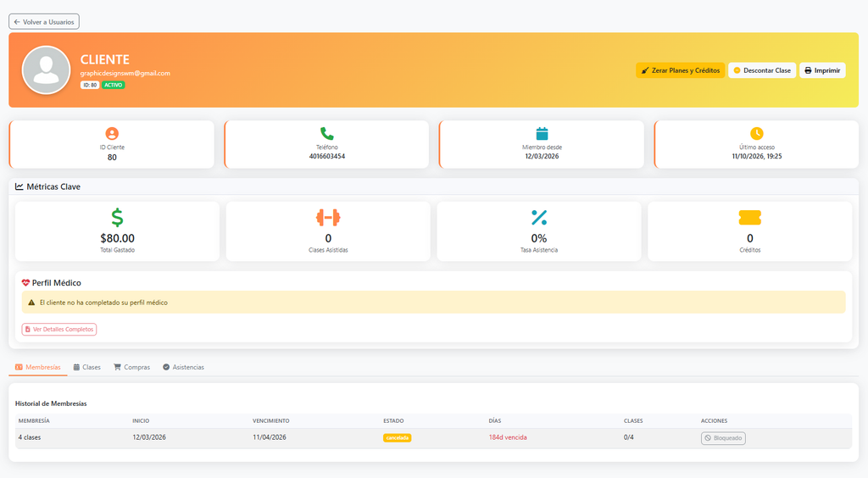The height and width of the screenshot is (478, 868).
Task: Click the green ACTIVO badge
Action: pos(113,86)
